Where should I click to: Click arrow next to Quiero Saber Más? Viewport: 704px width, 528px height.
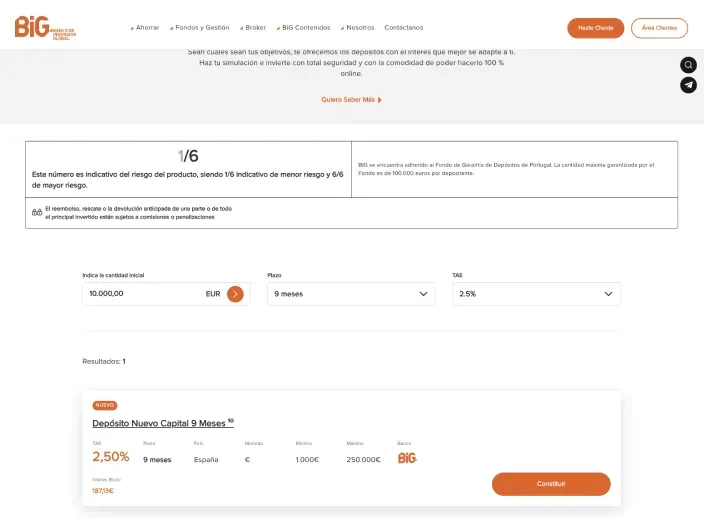[x=380, y=100]
